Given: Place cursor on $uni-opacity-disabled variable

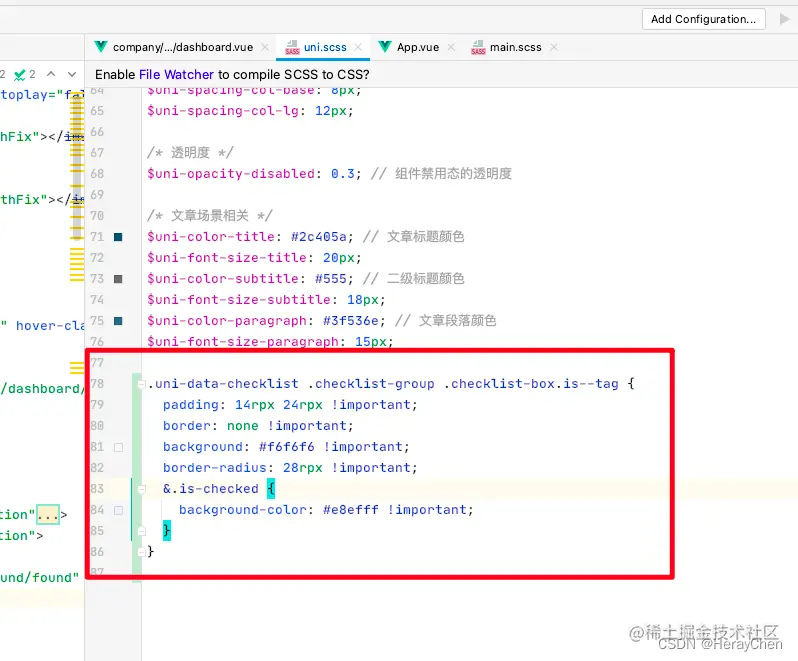Looking at the screenshot, I should (231, 174).
